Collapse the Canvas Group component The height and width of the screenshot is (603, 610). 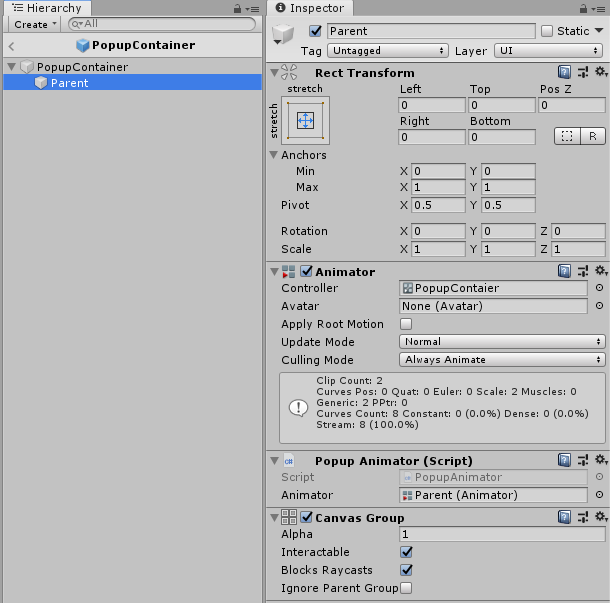(275, 518)
